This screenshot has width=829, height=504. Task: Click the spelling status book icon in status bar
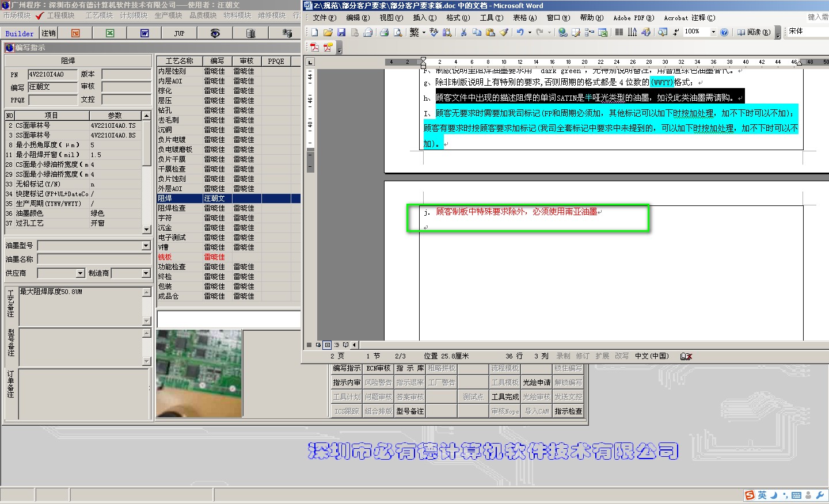tap(686, 356)
